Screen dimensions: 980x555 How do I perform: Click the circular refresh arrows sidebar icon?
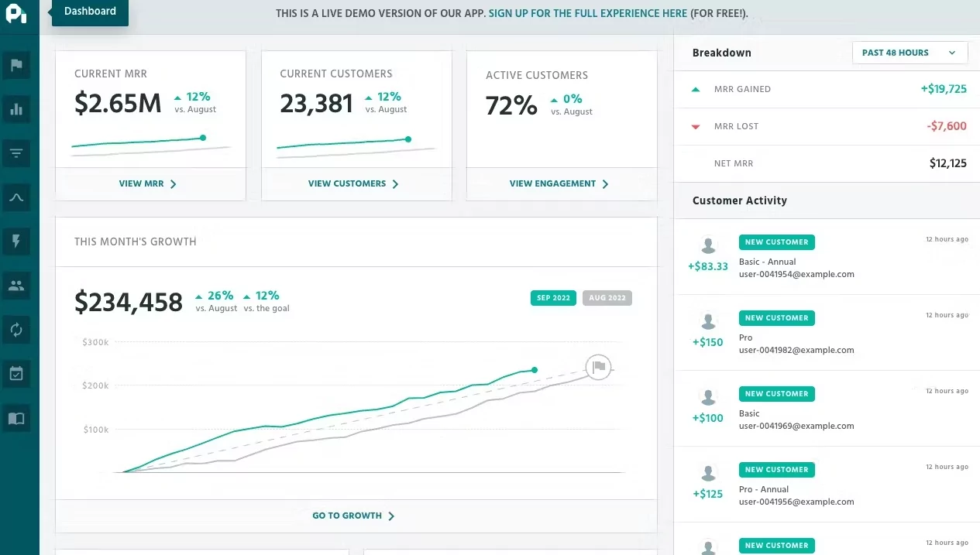pyautogui.click(x=16, y=330)
